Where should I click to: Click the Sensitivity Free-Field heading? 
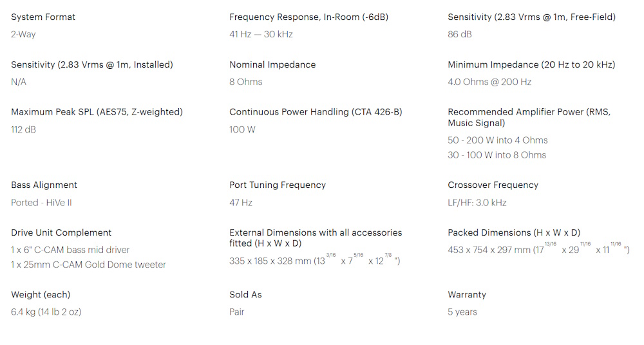(531, 17)
